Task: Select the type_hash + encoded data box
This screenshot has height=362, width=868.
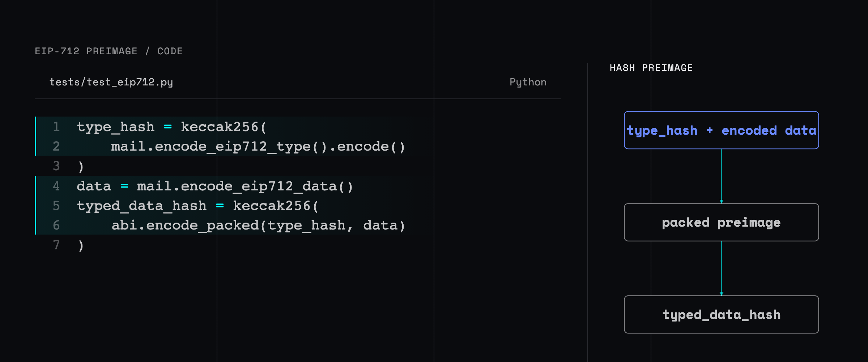Action: click(722, 130)
